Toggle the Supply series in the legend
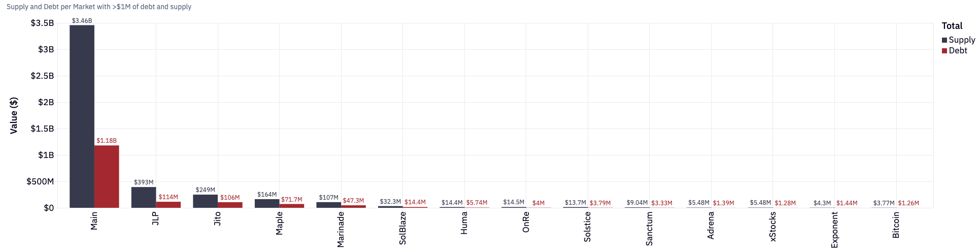 pos(961,40)
